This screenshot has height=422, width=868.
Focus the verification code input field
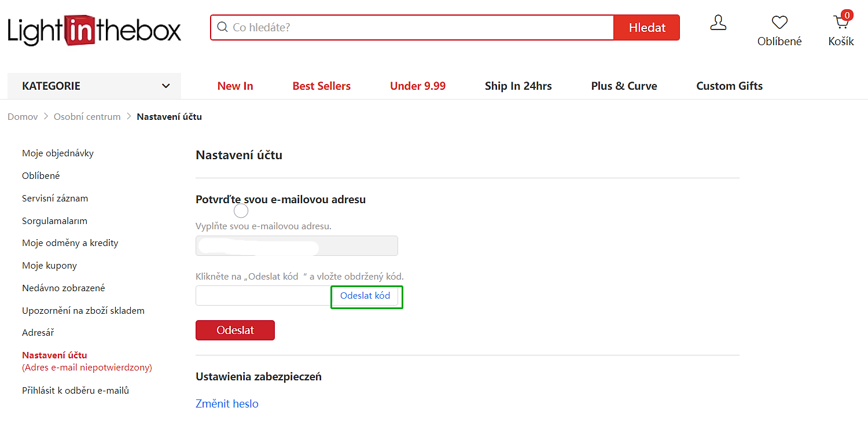point(263,296)
